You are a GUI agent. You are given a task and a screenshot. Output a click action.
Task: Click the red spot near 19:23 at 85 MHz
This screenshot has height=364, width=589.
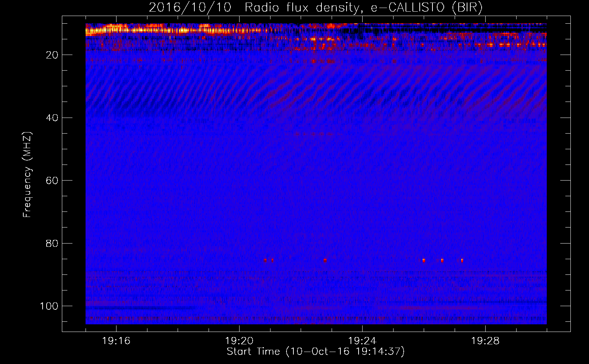325,260
